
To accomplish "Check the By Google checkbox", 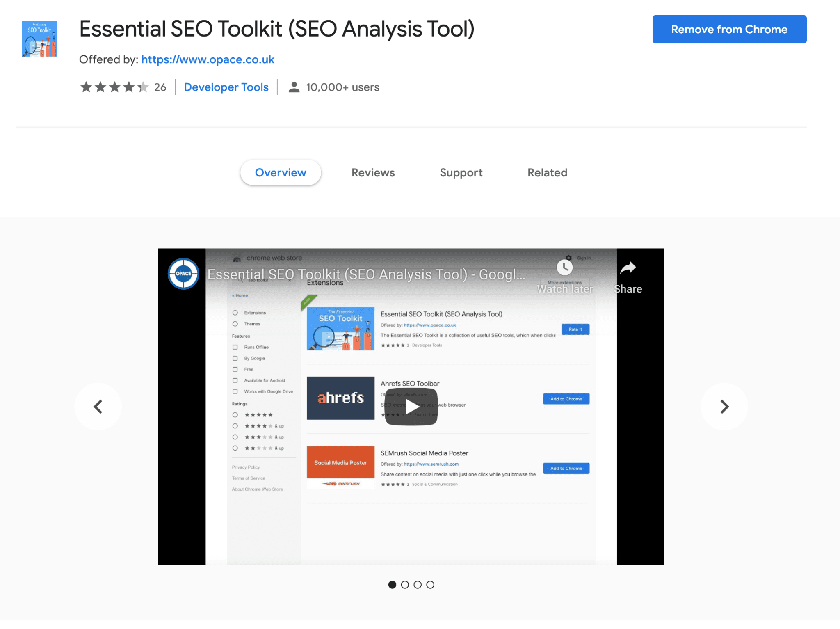I will coord(235,358).
